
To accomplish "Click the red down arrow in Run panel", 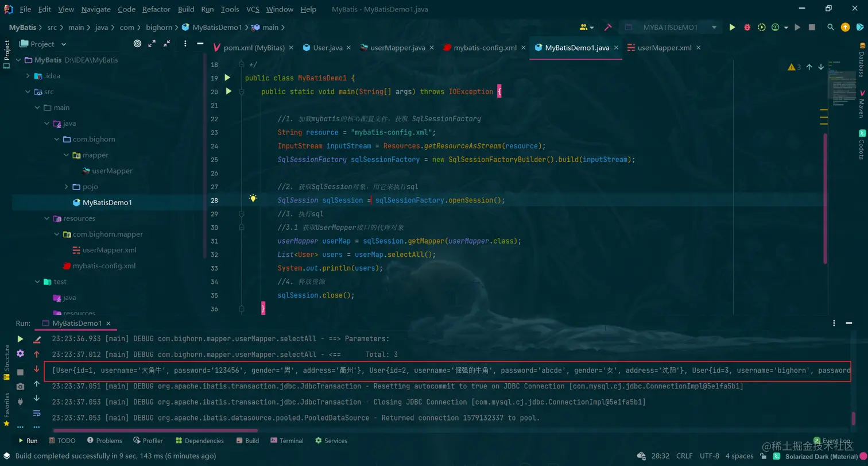I will click(37, 369).
